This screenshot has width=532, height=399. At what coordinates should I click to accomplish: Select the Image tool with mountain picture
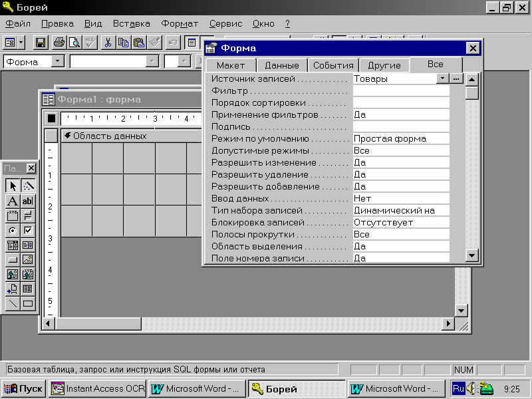[28, 260]
